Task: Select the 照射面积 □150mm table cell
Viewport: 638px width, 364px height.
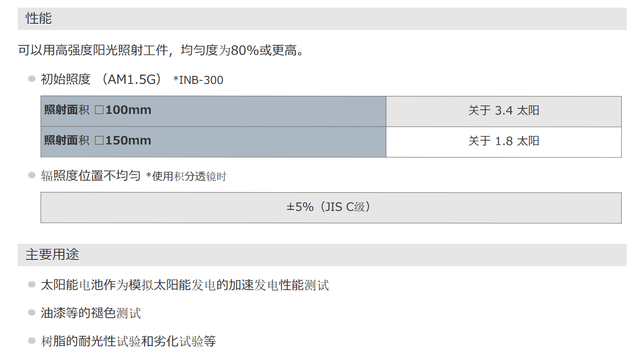Action: click(213, 142)
